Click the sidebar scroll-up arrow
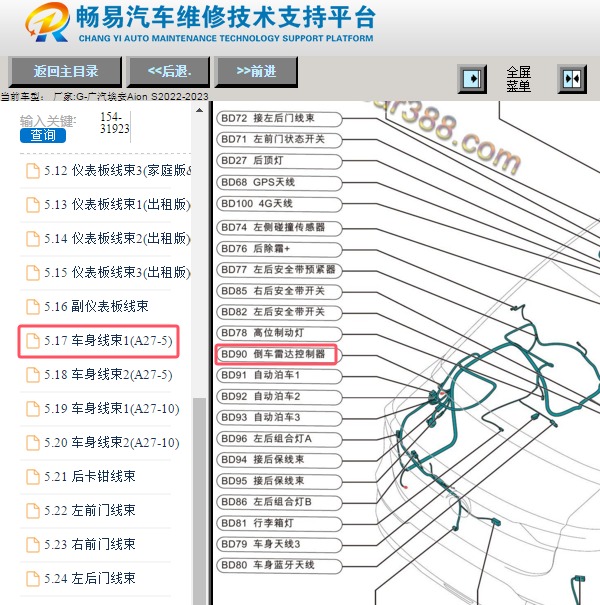 pyautogui.click(x=199, y=110)
